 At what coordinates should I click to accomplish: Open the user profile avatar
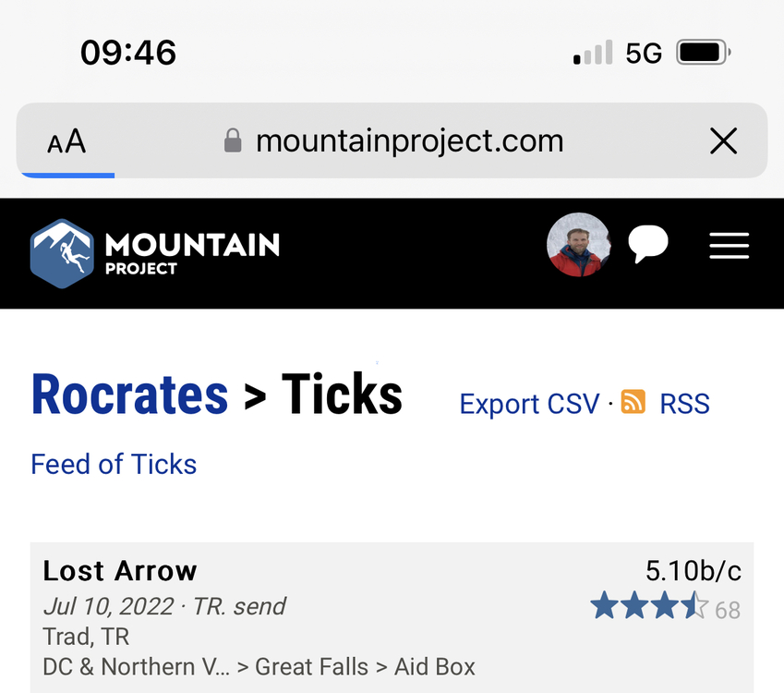pos(578,245)
